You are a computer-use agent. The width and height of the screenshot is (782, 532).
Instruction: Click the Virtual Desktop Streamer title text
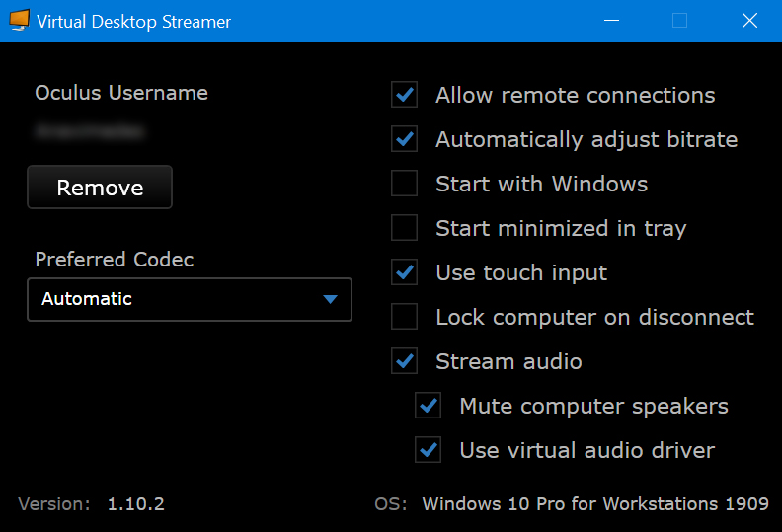[x=133, y=21]
